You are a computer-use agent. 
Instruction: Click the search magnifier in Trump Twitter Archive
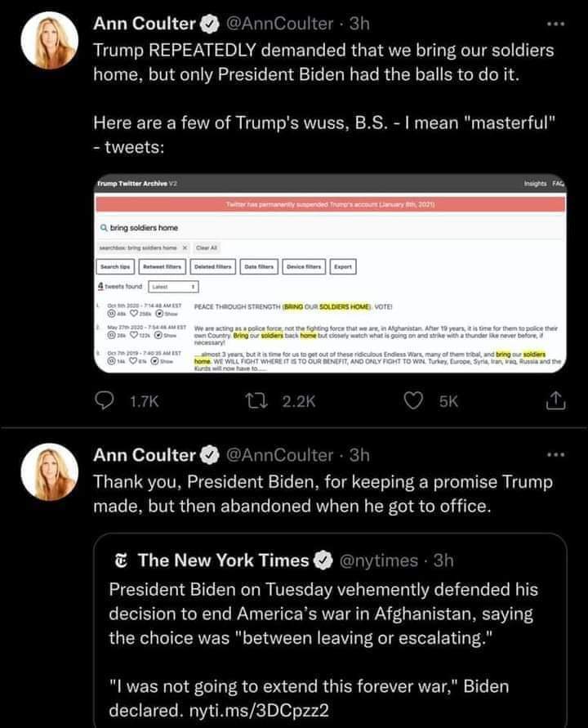[104, 227]
